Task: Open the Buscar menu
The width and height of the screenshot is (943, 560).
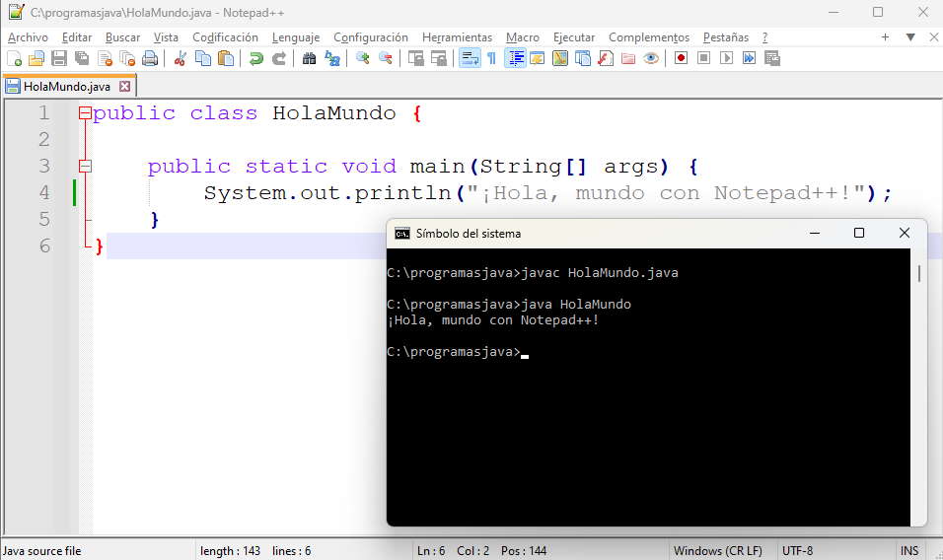Action: pos(122,37)
